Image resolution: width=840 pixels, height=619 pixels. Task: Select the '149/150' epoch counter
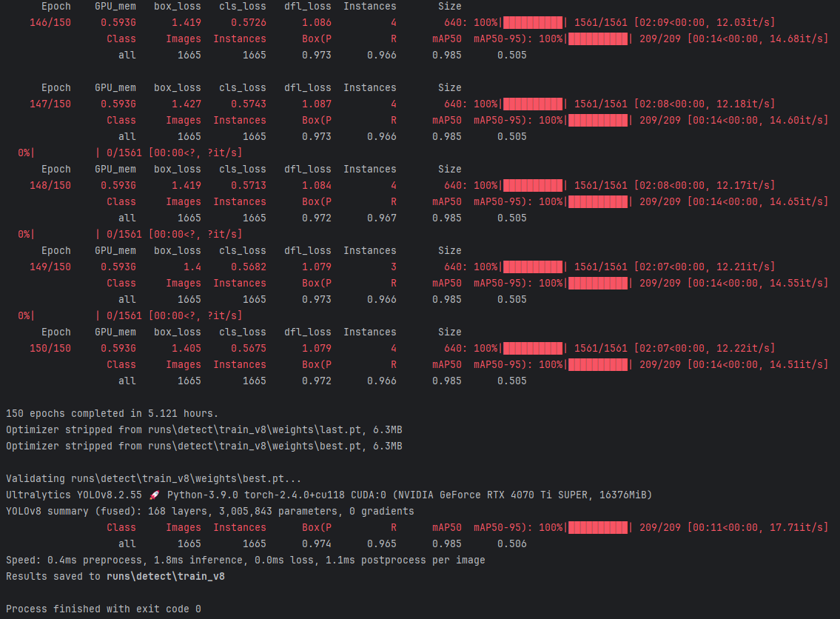click(50, 267)
